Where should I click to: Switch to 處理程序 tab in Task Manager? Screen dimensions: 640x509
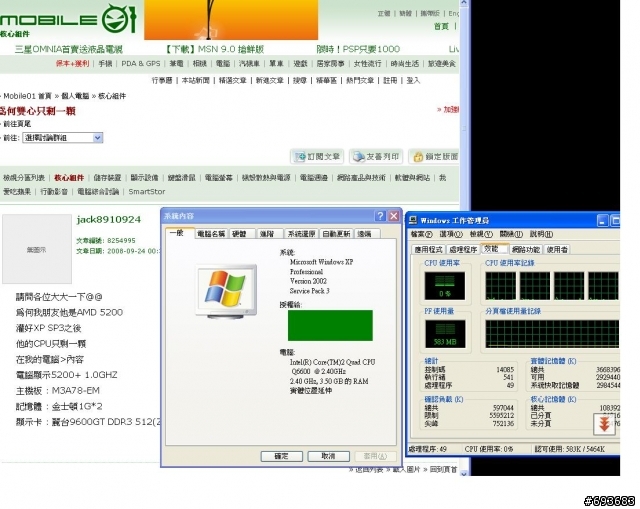point(463,250)
